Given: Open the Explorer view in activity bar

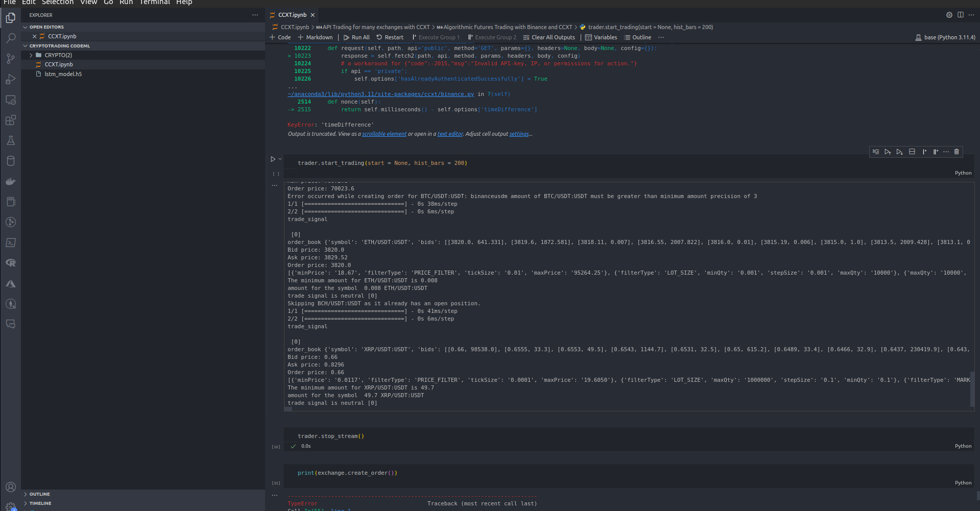Looking at the screenshot, I should 10,18.
